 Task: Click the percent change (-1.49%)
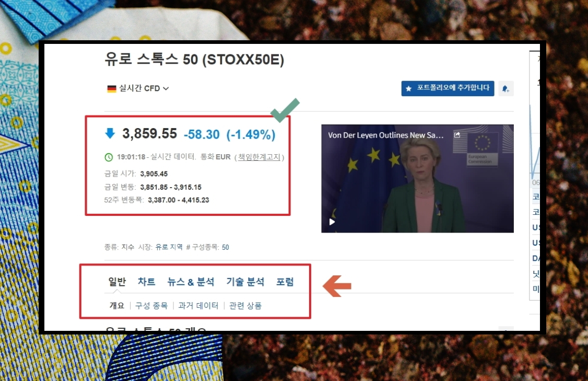(251, 134)
